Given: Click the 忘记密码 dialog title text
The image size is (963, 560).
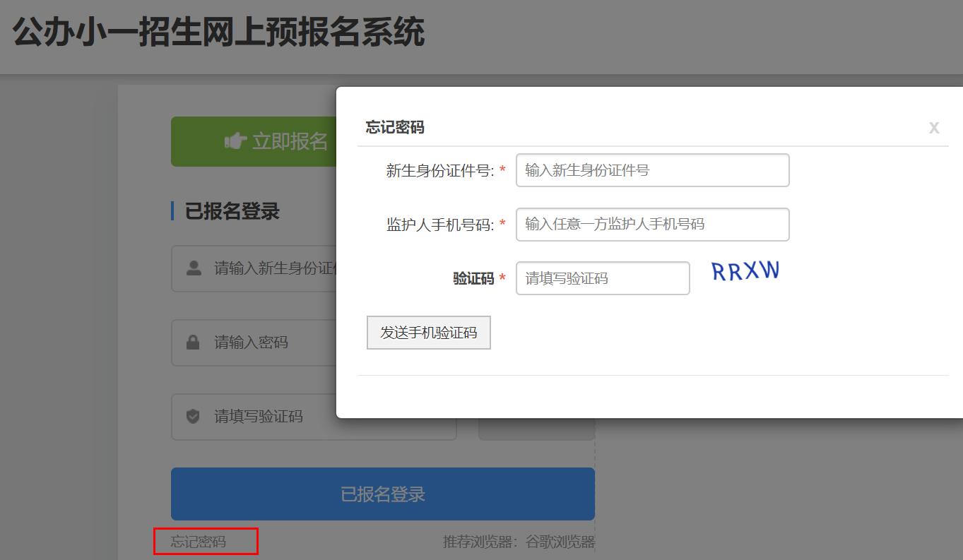Looking at the screenshot, I should coord(395,128).
